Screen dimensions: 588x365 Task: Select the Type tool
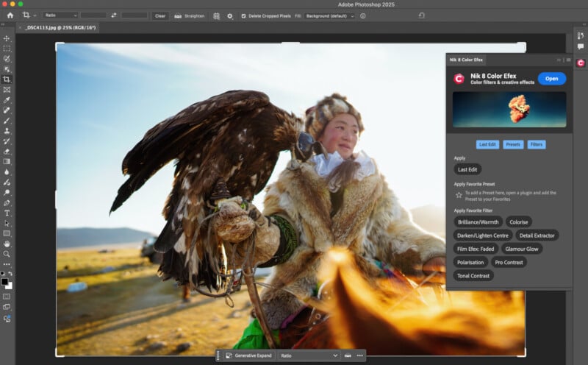[7, 213]
